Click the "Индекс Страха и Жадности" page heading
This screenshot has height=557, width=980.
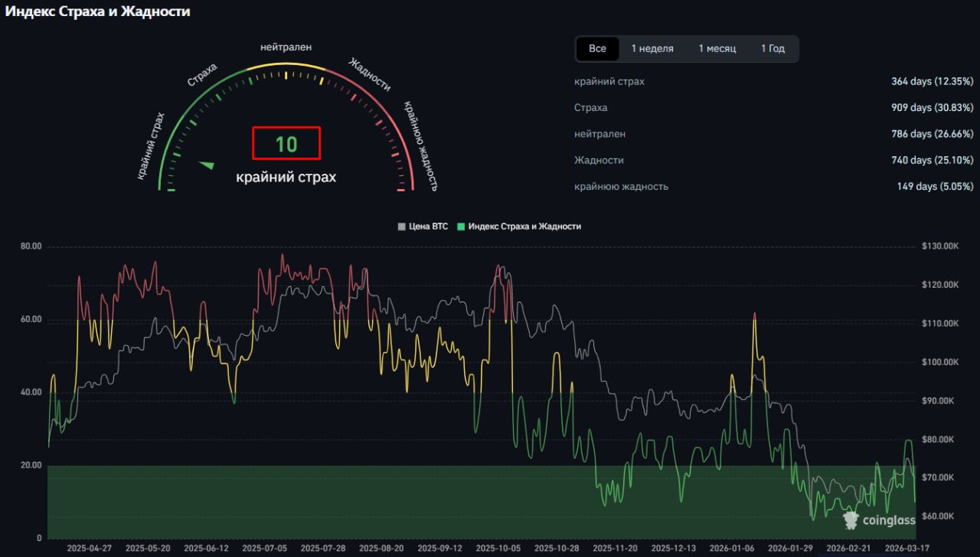click(x=98, y=11)
